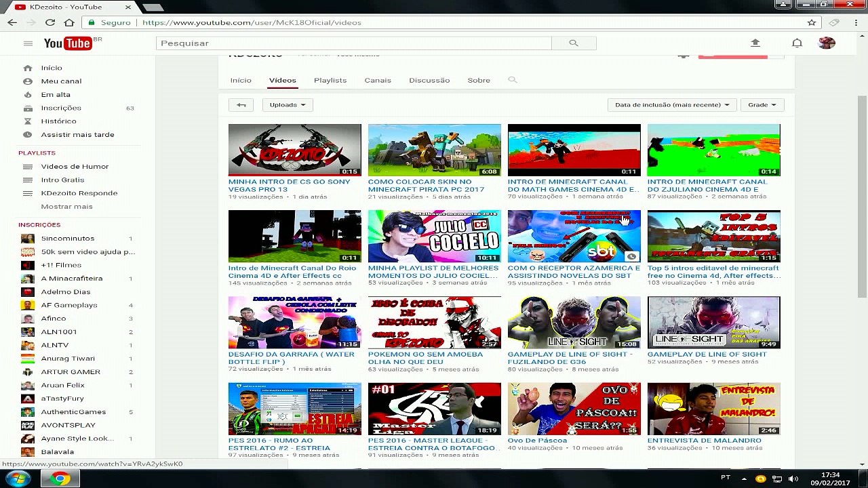Screen dimensions: 868x488
Task: Click the A Minacrafiteira subscription avatar
Action: 27,279
